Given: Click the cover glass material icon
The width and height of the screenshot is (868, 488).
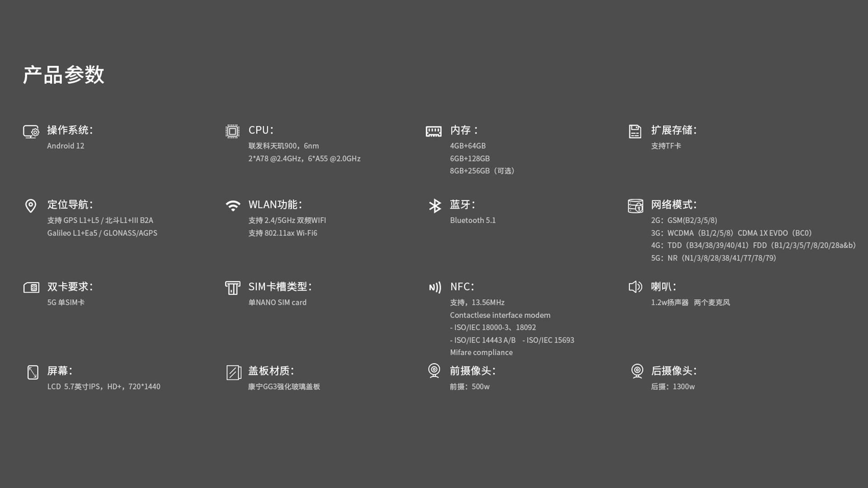Looking at the screenshot, I should pyautogui.click(x=233, y=372).
